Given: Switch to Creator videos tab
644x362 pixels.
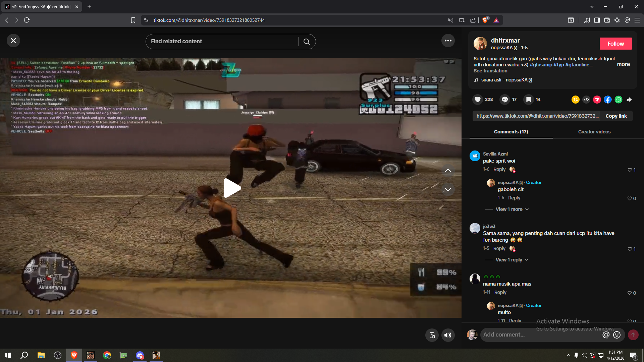Looking at the screenshot, I should click(x=594, y=132).
